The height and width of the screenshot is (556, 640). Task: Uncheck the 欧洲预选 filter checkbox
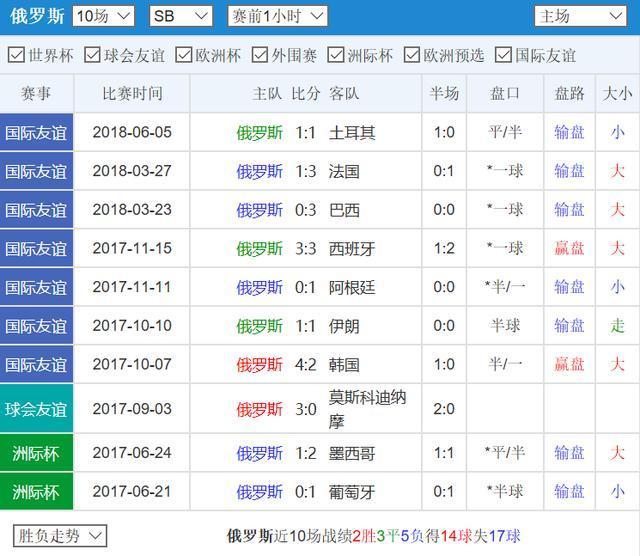412,55
